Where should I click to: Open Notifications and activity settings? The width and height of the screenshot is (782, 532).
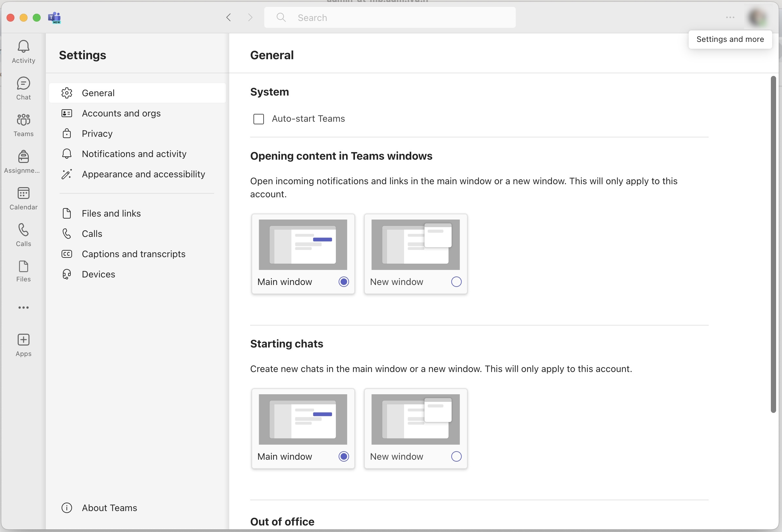click(134, 154)
